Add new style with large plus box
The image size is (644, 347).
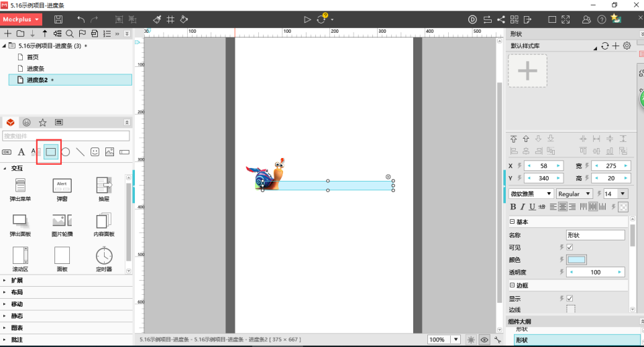(528, 71)
